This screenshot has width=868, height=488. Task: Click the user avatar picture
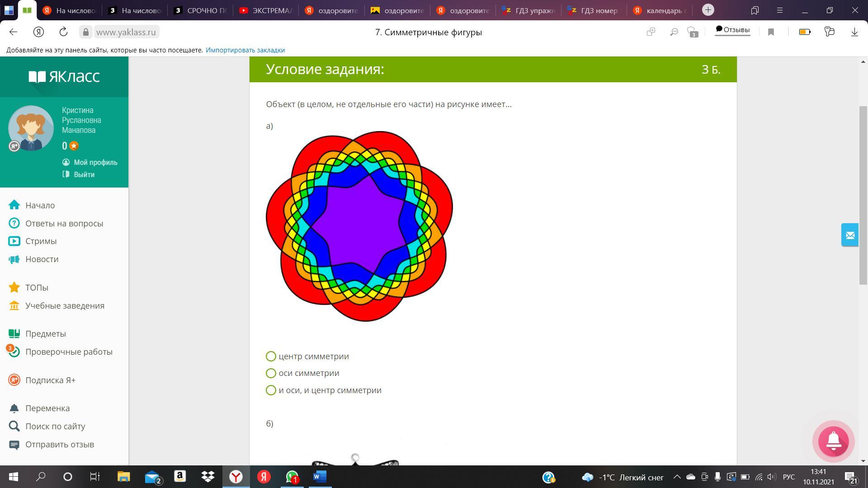(x=31, y=128)
